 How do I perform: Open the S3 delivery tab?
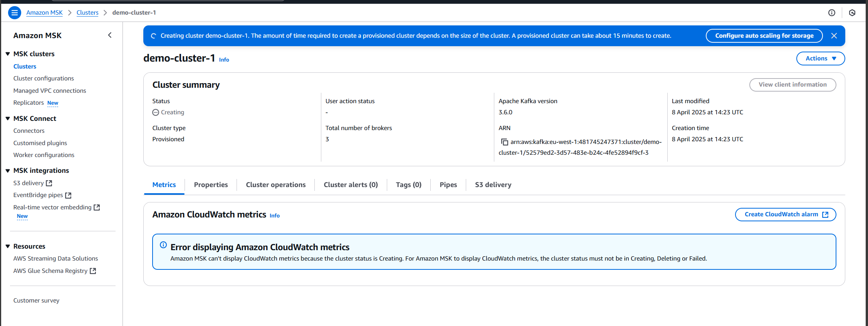tap(493, 185)
